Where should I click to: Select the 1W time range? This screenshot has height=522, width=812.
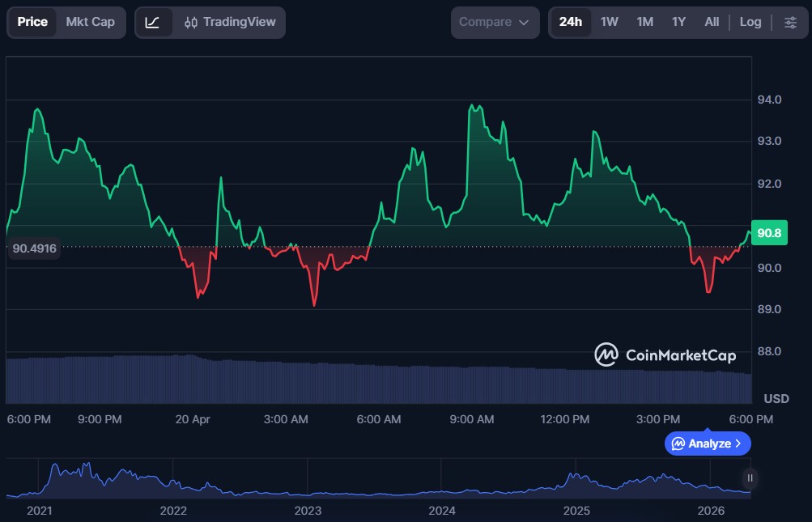pyautogui.click(x=610, y=22)
